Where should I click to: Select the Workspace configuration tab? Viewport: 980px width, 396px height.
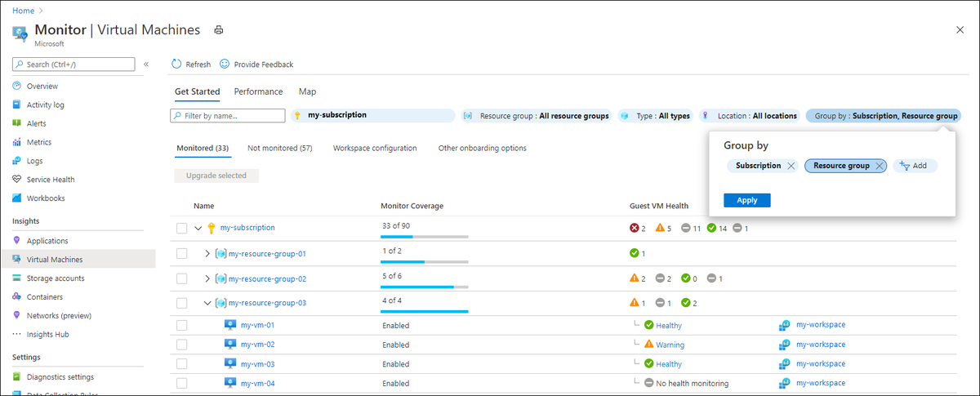click(375, 149)
